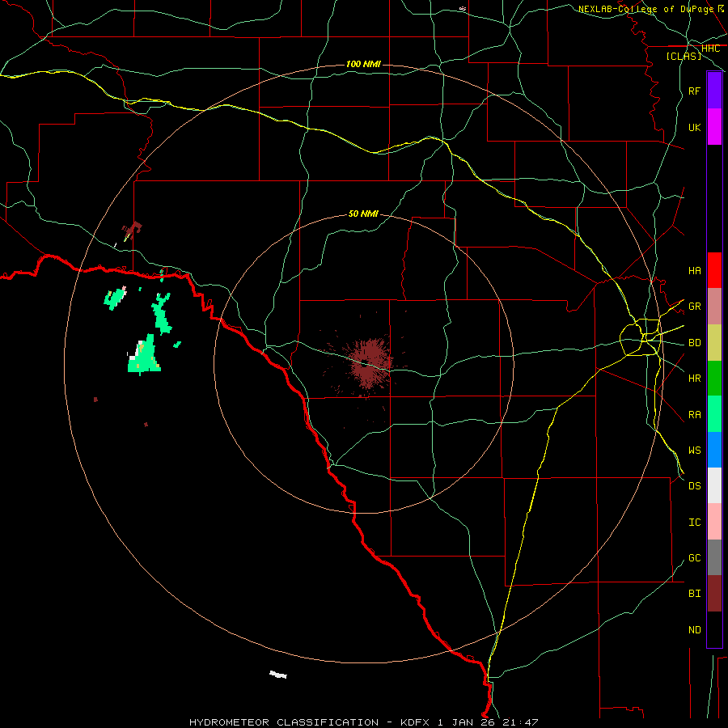Click the 'RF' legend label
The image size is (728, 728).
[x=694, y=91]
